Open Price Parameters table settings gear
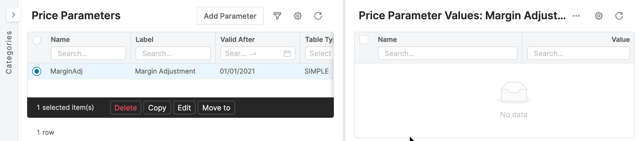This screenshot has width=644, height=141. [x=298, y=16]
